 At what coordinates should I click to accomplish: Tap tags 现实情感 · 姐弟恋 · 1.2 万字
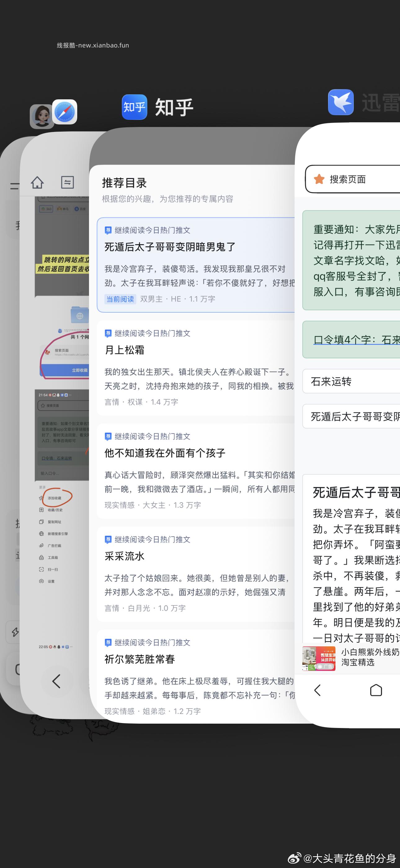coord(153,711)
